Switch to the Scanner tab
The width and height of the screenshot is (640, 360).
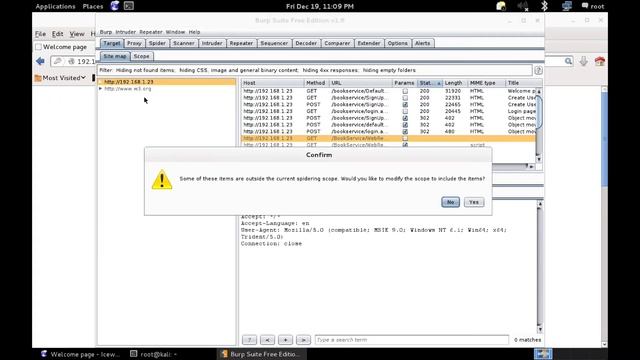[x=184, y=43]
